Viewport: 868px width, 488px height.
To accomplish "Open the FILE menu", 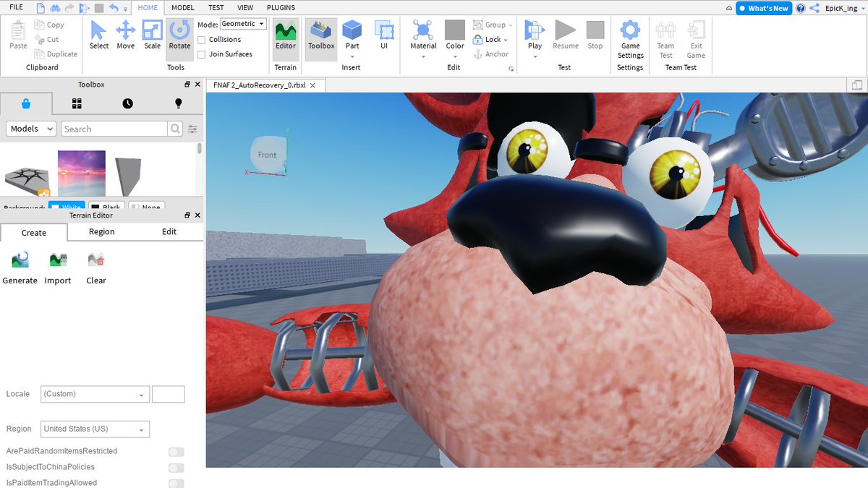I will pos(16,7).
